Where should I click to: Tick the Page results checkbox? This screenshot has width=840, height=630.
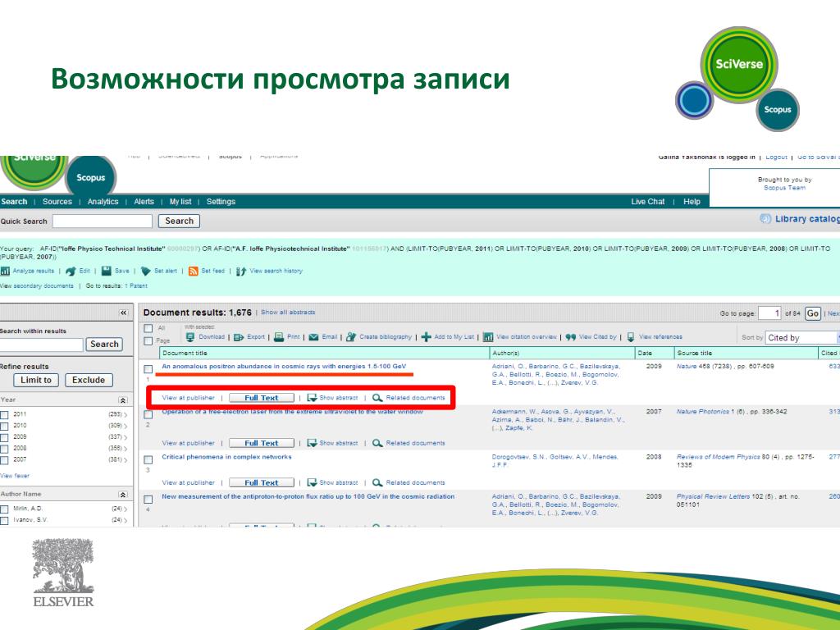click(x=148, y=340)
